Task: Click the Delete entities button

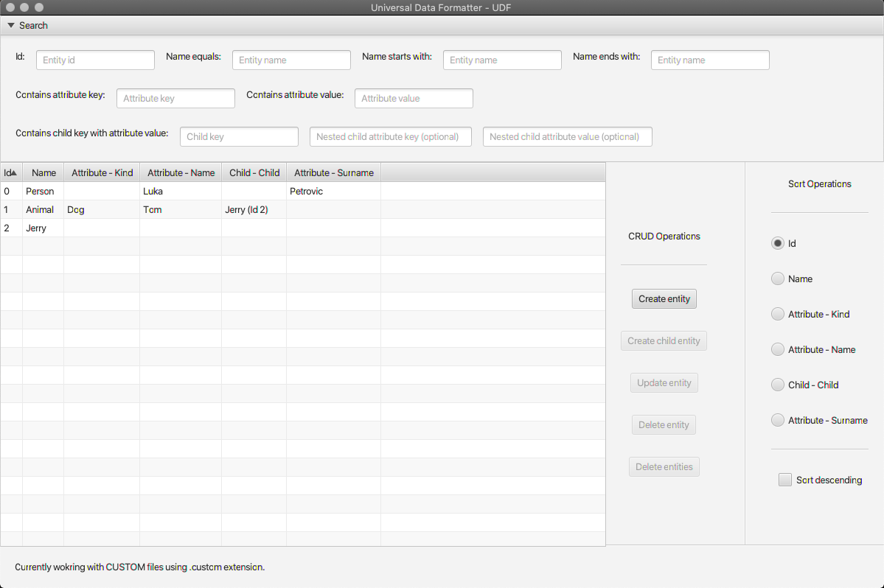Action: click(664, 467)
